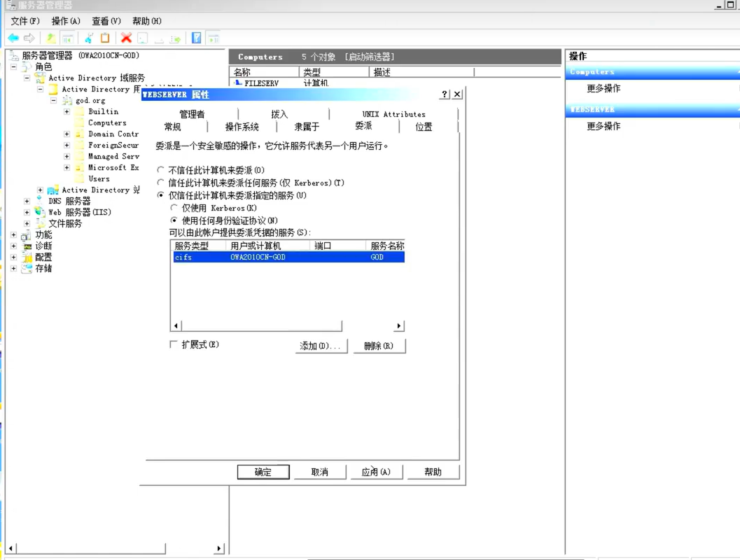Click the blue Back arrow in toolbar
740x560 pixels.
point(13,38)
